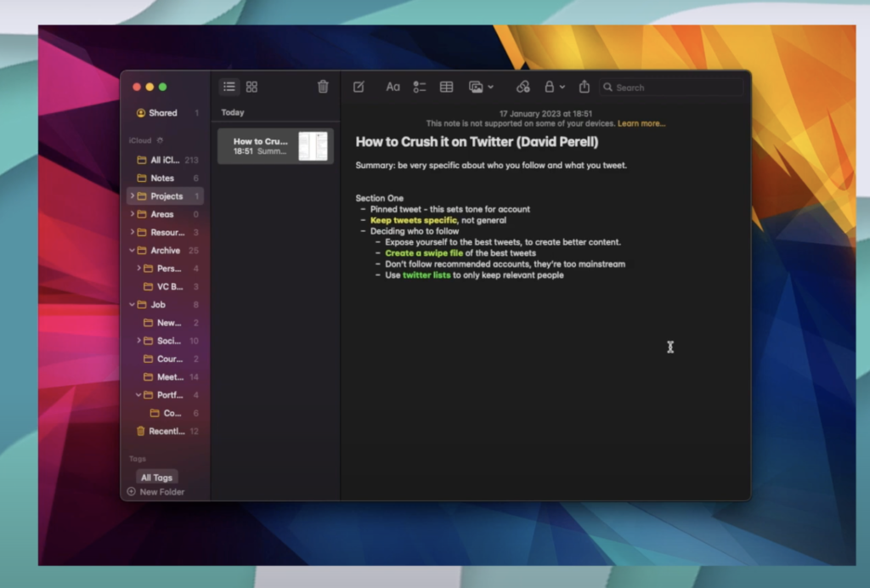Insert a checklist

pos(420,87)
